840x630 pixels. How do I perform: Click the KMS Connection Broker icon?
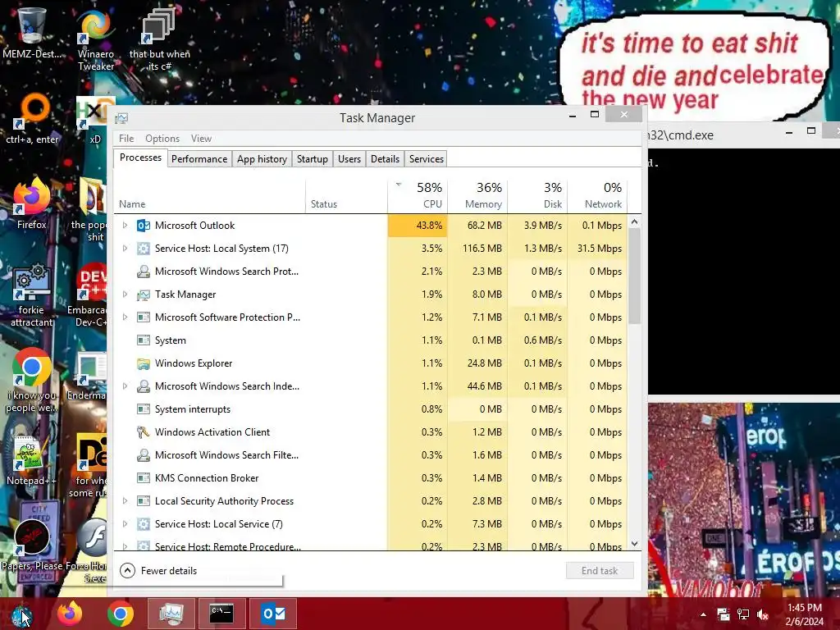tap(143, 478)
